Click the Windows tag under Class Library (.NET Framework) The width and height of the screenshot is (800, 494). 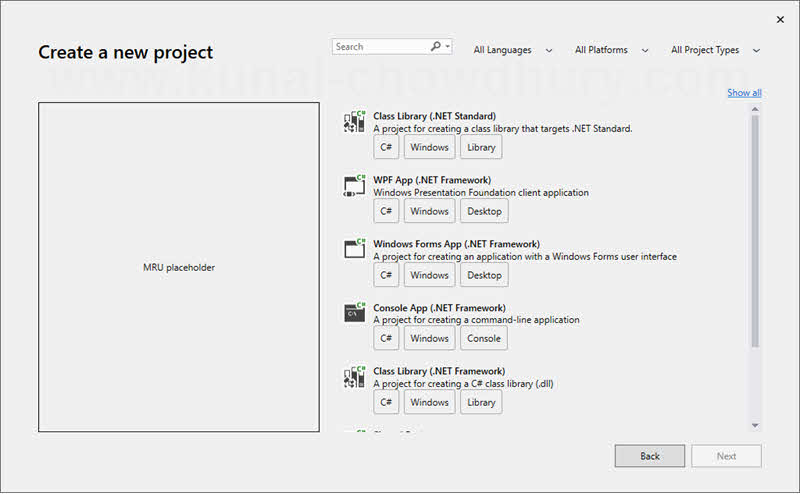point(429,402)
